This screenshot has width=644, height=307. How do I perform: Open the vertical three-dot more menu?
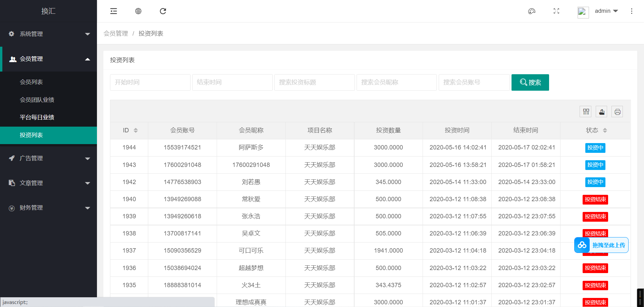632,11
